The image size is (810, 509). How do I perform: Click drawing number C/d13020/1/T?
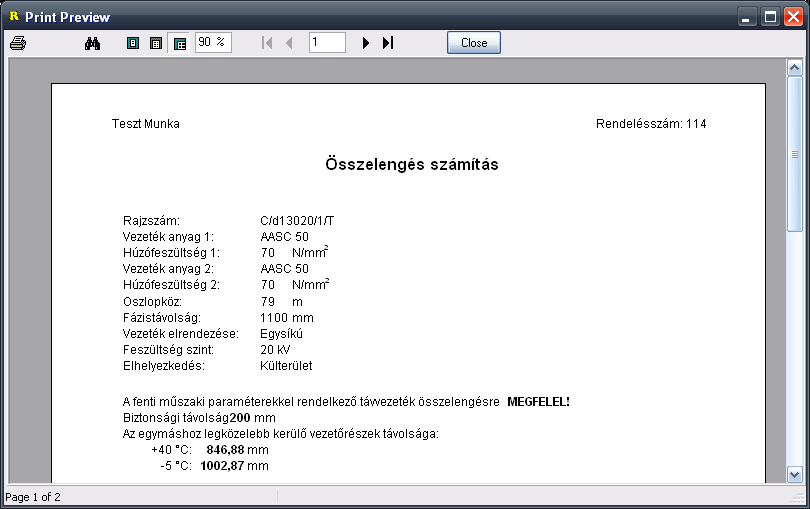[297, 221]
